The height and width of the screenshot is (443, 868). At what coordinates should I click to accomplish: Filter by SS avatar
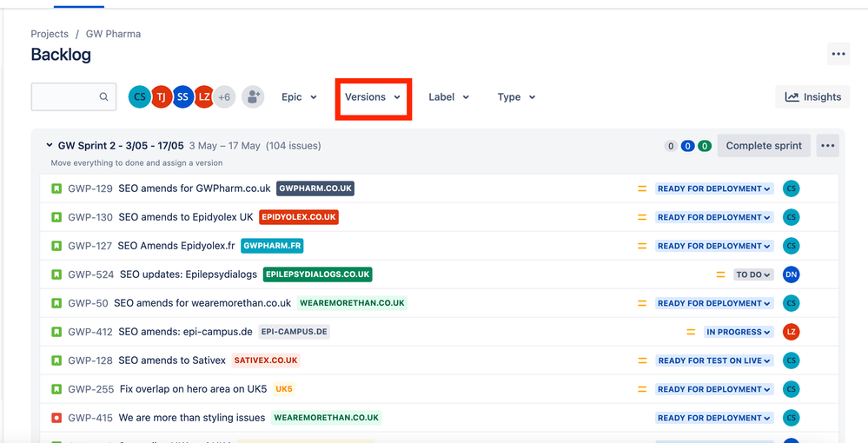pos(182,97)
